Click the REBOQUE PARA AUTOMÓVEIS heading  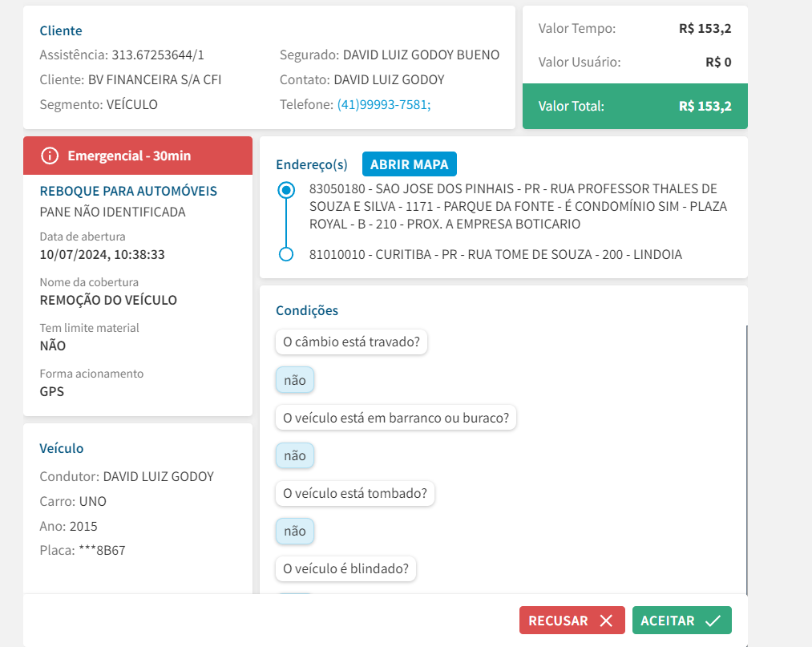[128, 191]
